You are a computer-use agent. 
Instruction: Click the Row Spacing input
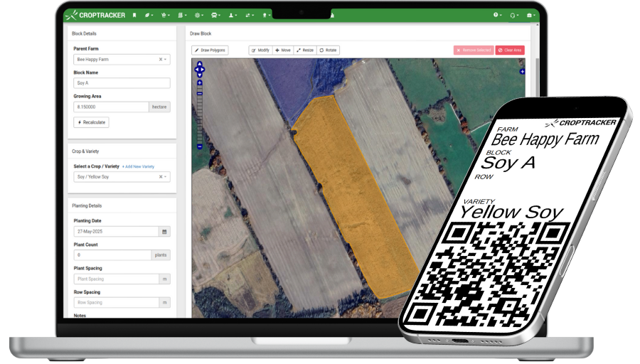click(x=116, y=303)
